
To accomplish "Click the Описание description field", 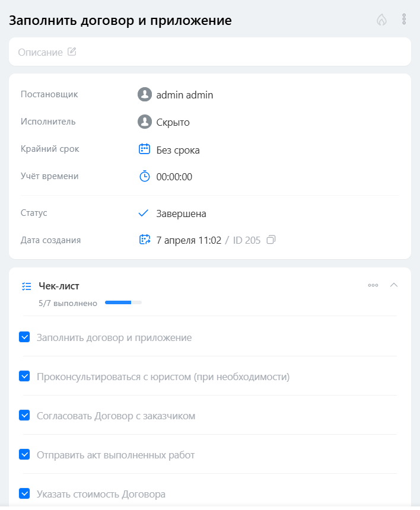I will click(x=40, y=52).
